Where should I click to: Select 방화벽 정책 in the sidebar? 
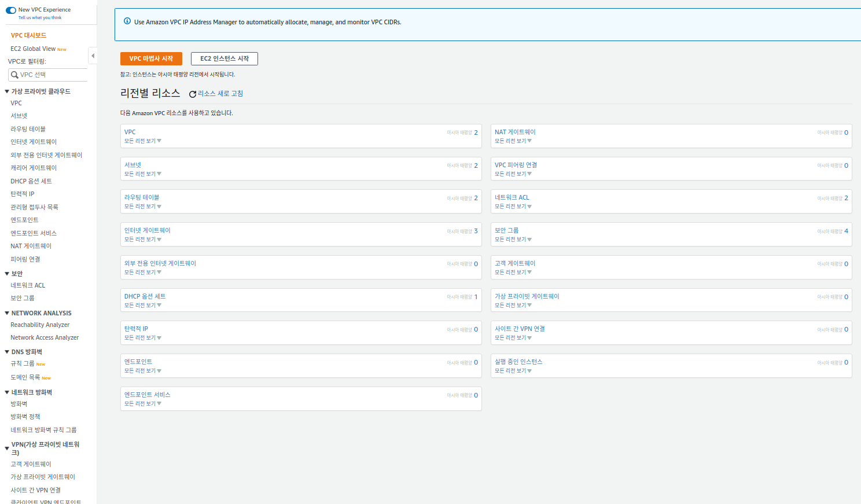[25, 417]
